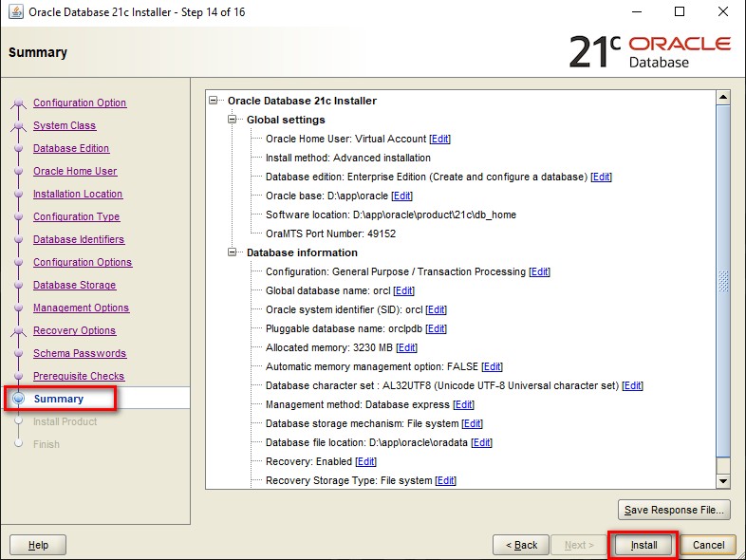Collapse the Database information tree section
Screen dimensions: 746x560
pyautogui.click(x=233, y=252)
